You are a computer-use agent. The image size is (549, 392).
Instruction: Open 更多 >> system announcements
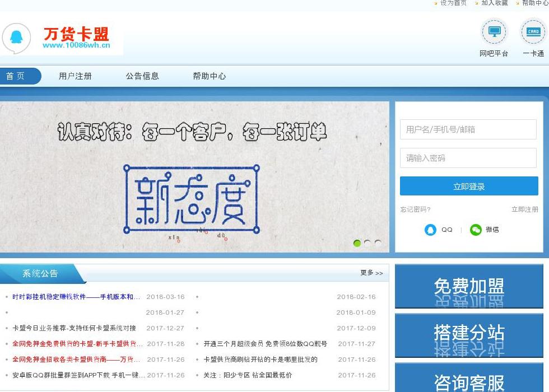pyautogui.click(x=371, y=273)
